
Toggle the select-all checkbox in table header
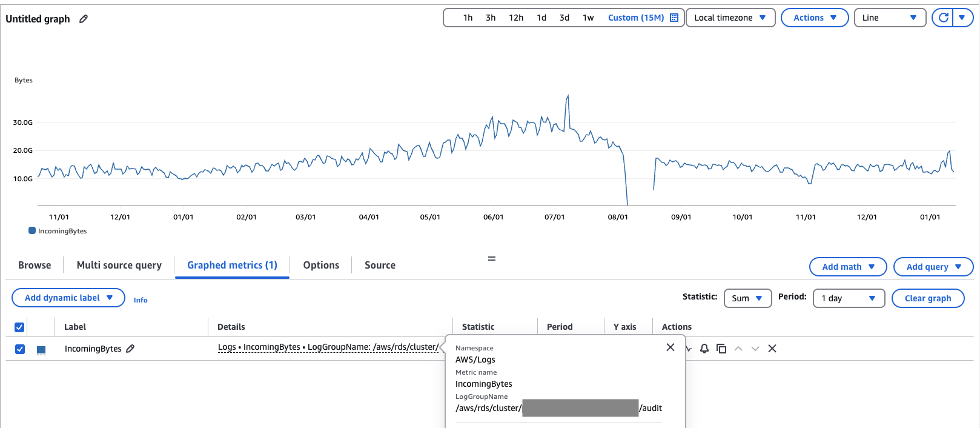(x=19, y=327)
